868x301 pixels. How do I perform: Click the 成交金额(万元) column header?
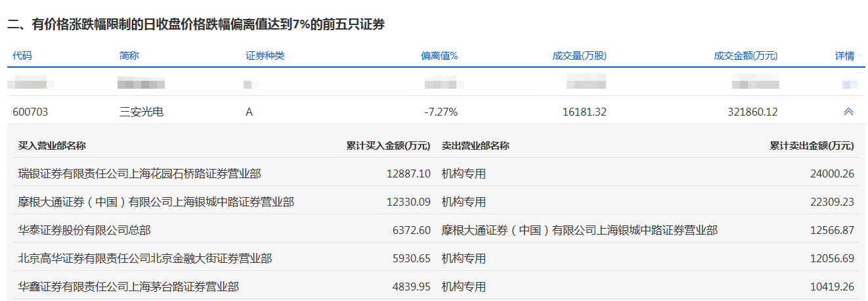745,56
